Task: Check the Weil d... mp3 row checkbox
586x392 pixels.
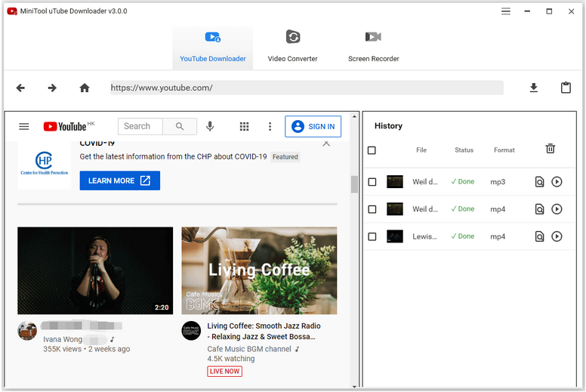Action: click(372, 182)
